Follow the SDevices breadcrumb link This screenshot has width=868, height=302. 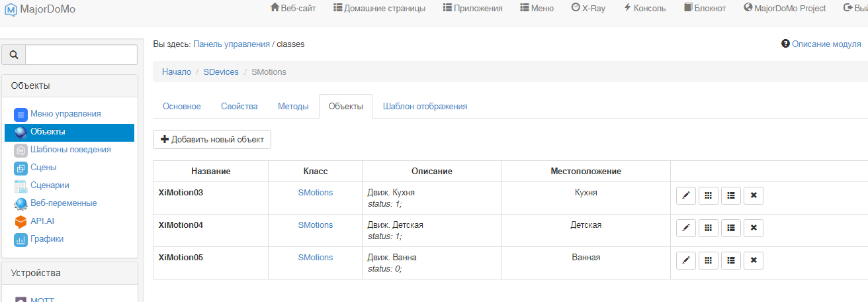click(x=221, y=72)
